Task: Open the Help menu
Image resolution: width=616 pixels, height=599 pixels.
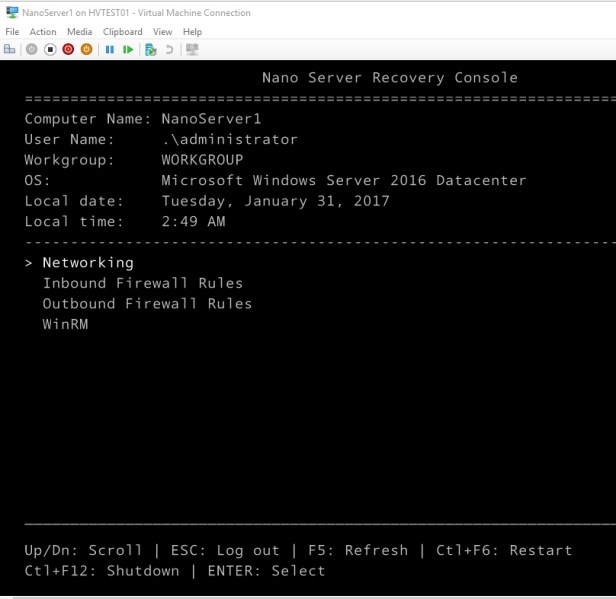Action: tap(192, 32)
